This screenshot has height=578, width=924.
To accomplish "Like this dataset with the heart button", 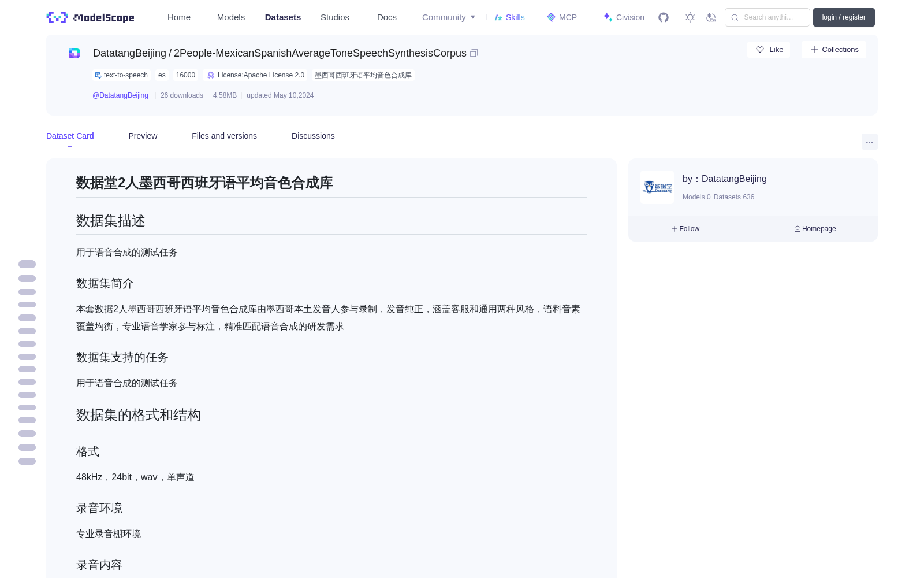I will (x=769, y=50).
